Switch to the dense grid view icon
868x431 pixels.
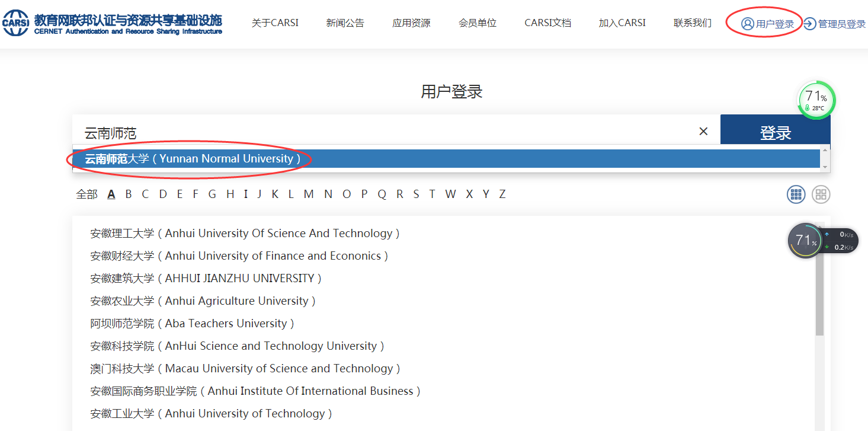(796, 194)
